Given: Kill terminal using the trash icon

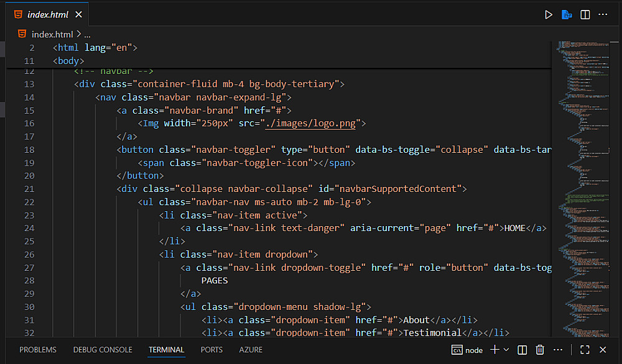Looking at the screenshot, I should tap(540, 350).
